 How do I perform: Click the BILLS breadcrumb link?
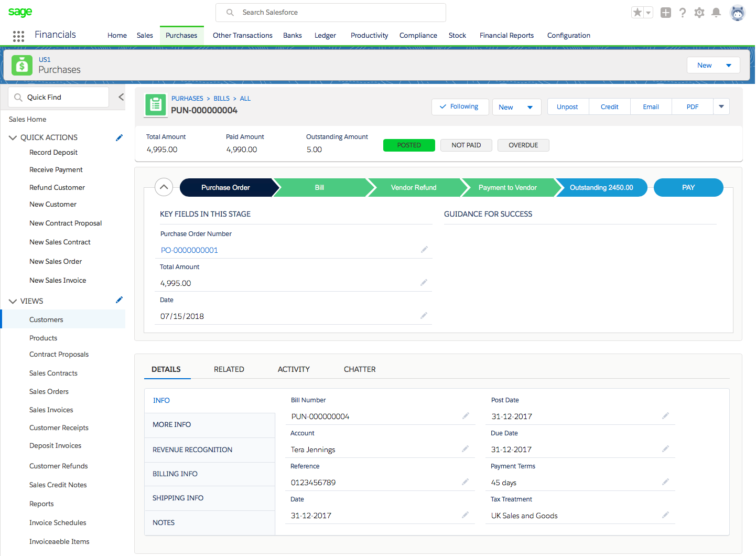point(221,99)
